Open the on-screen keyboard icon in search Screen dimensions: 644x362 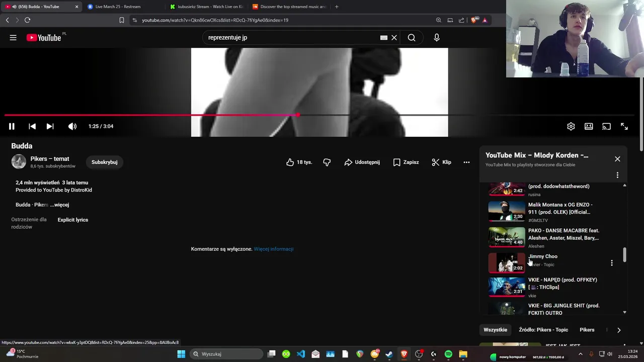point(383,38)
